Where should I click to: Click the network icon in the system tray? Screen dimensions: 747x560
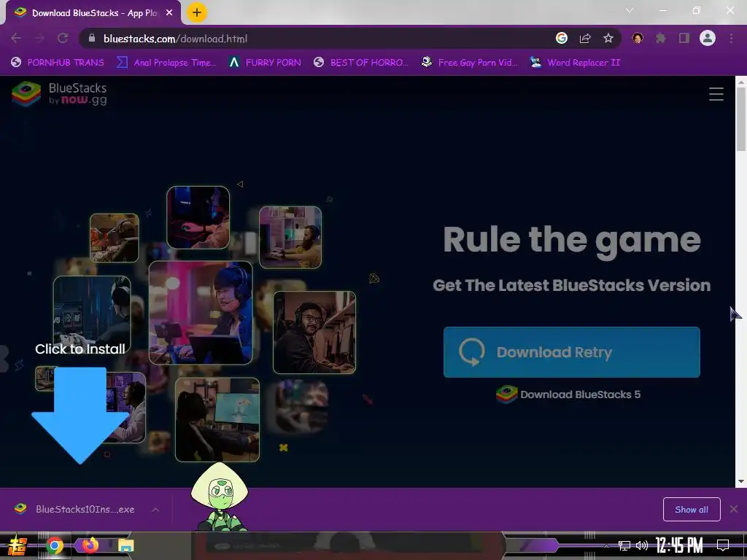point(624,545)
